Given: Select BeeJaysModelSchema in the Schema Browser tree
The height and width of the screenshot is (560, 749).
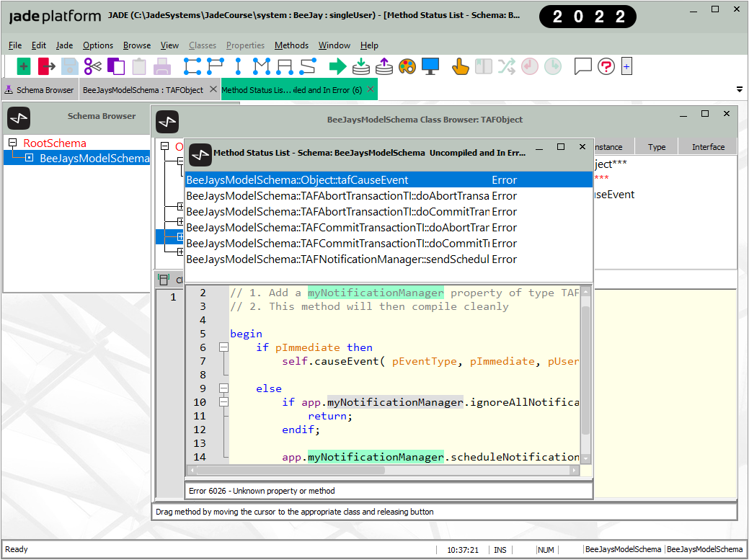Looking at the screenshot, I should tap(94, 158).
